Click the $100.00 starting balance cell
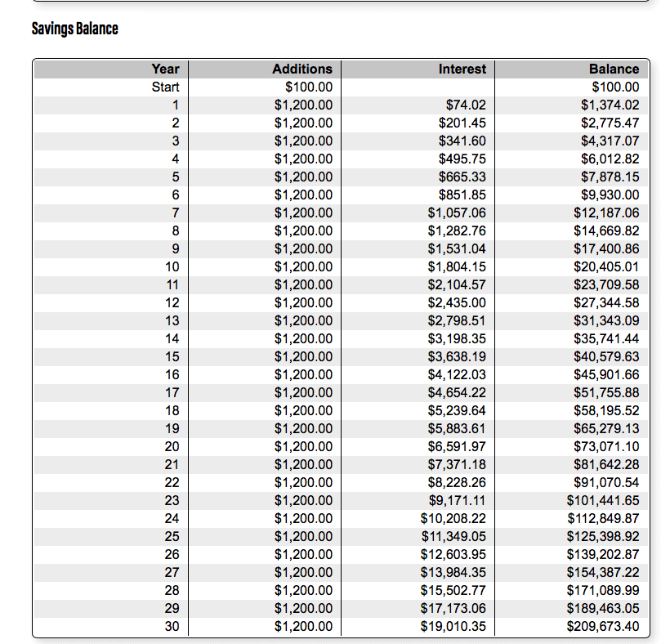Image resolution: width=670 pixels, height=644 pixels. tap(615, 87)
